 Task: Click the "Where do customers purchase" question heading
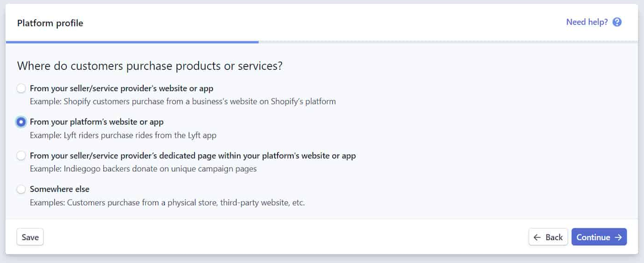click(150, 66)
